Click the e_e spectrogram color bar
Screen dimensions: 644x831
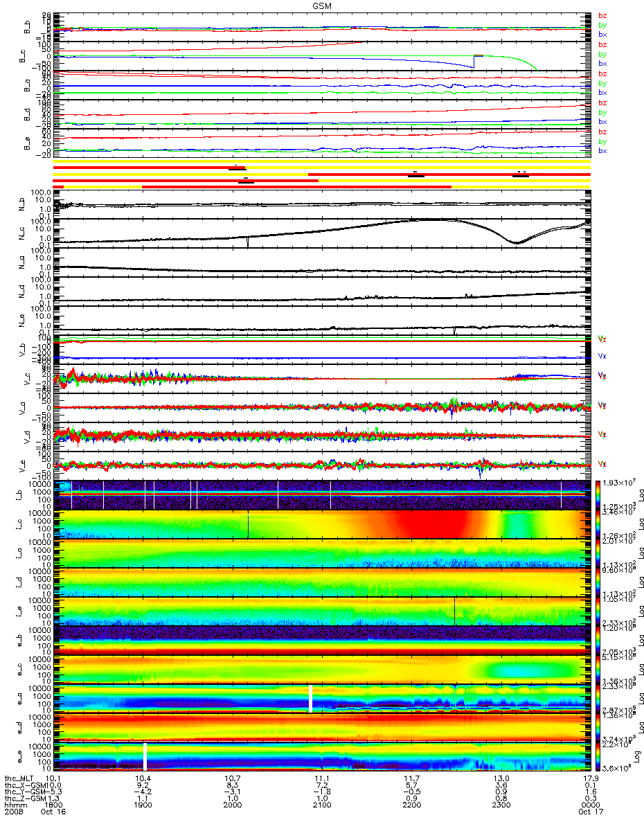[x=599, y=756]
